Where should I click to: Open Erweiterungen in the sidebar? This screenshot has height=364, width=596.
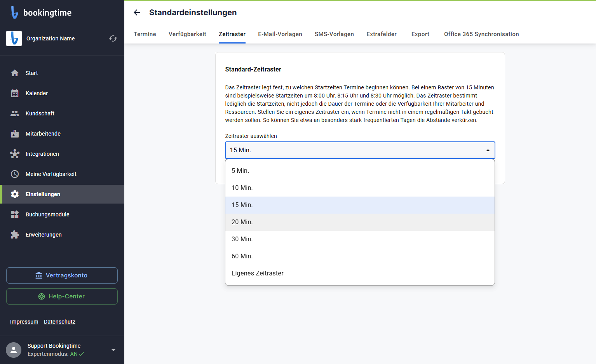pos(62,235)
